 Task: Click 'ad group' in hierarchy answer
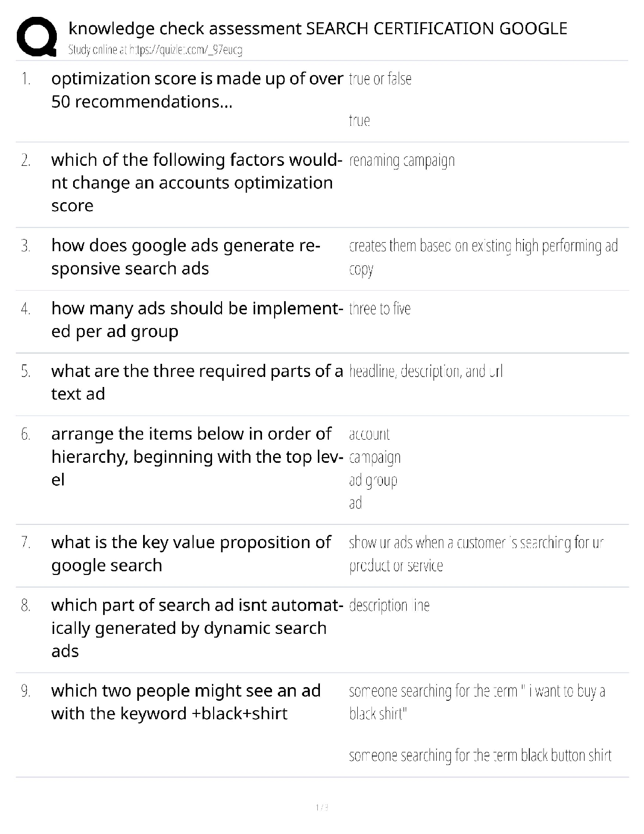click(x=373, y=480)
